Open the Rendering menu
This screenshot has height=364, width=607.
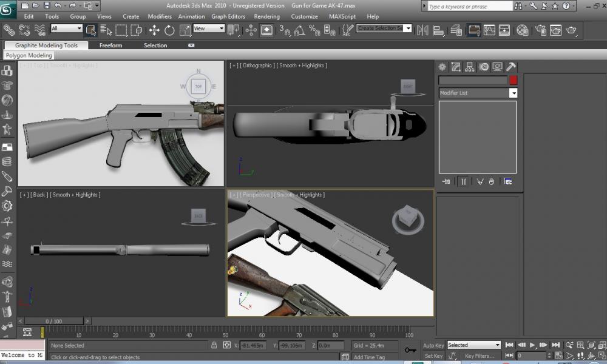click(x=266, y=16)
